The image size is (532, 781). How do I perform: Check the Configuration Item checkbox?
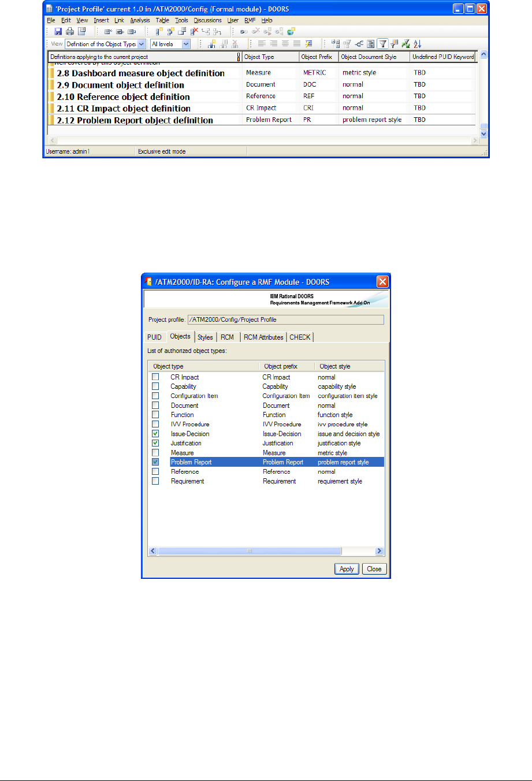pyautogui.click(x=155, y=396)
